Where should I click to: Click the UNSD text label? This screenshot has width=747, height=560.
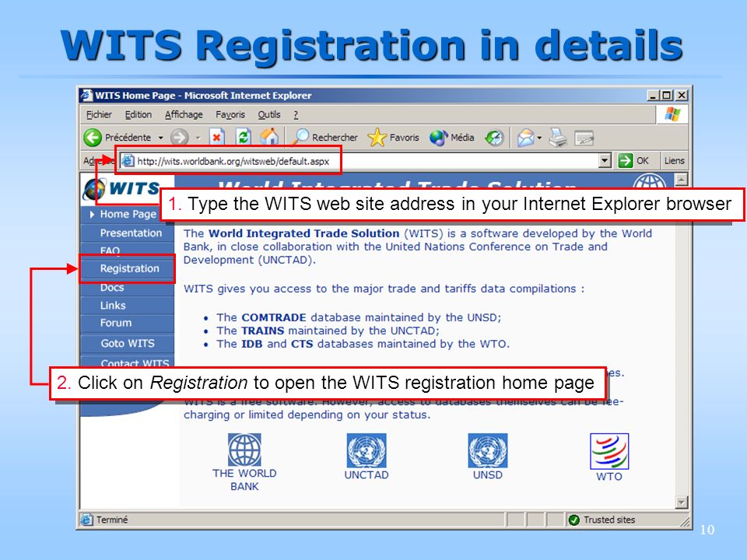coord(488,474)
